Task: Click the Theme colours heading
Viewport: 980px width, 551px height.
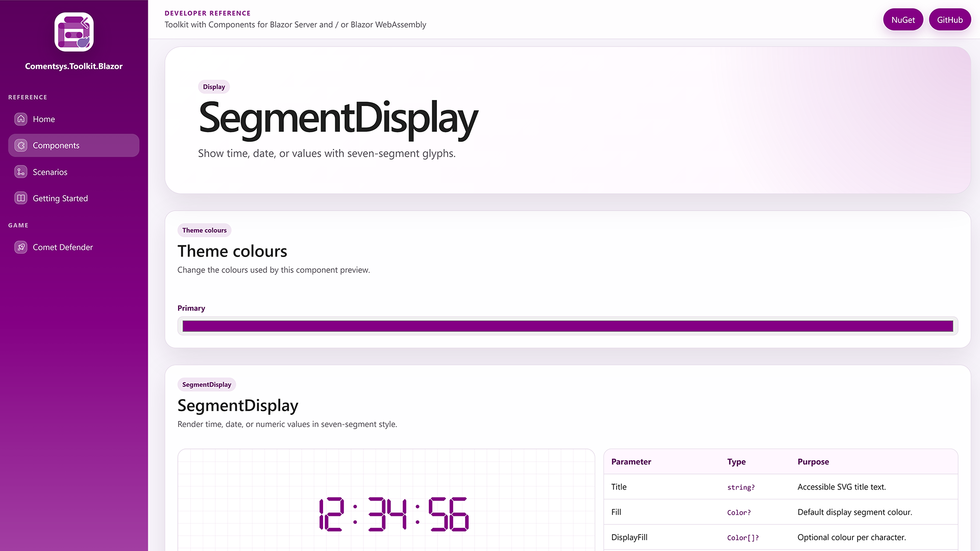Action: (x=232, y=251)
